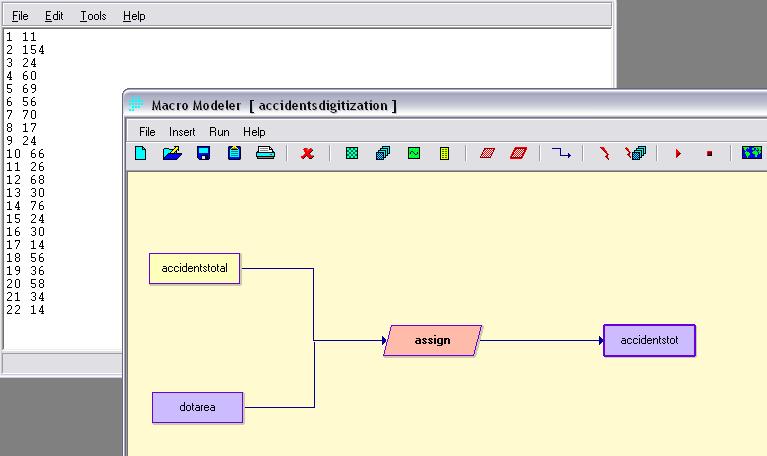Click the stacked layers collection icon

point(383,153)
